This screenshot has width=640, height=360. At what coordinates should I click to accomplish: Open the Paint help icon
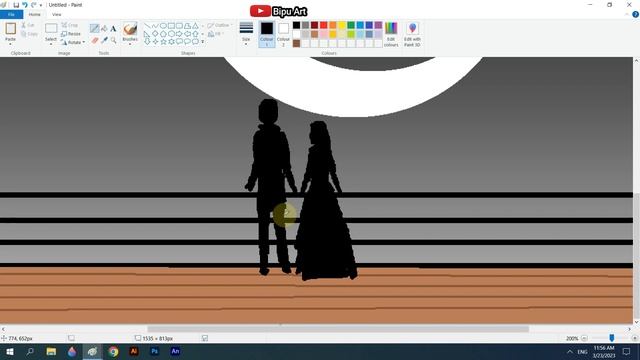[636, 14]
